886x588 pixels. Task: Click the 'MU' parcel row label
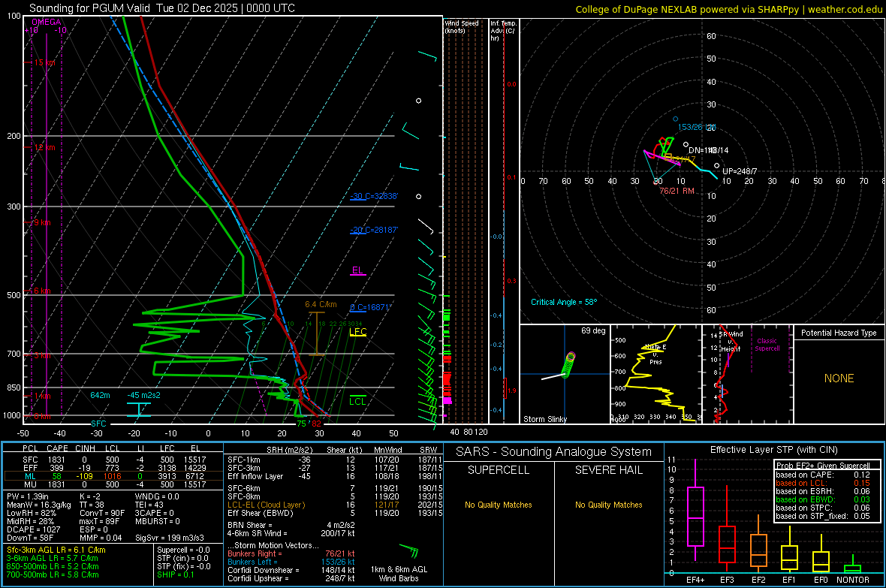(30, 484)
